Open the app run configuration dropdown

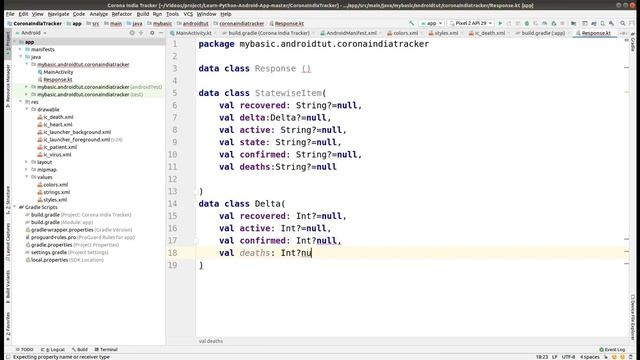(431, 23)
